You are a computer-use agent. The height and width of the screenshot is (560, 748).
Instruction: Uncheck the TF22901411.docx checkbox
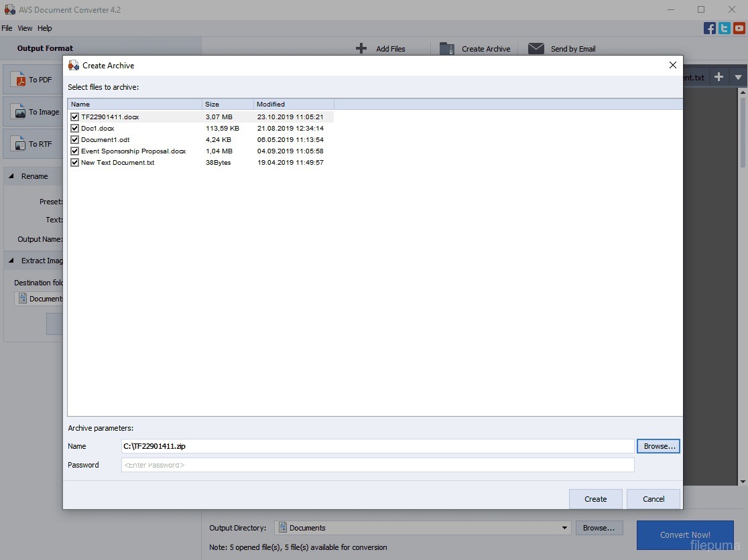pyautogui.click(x=75, y=117)
